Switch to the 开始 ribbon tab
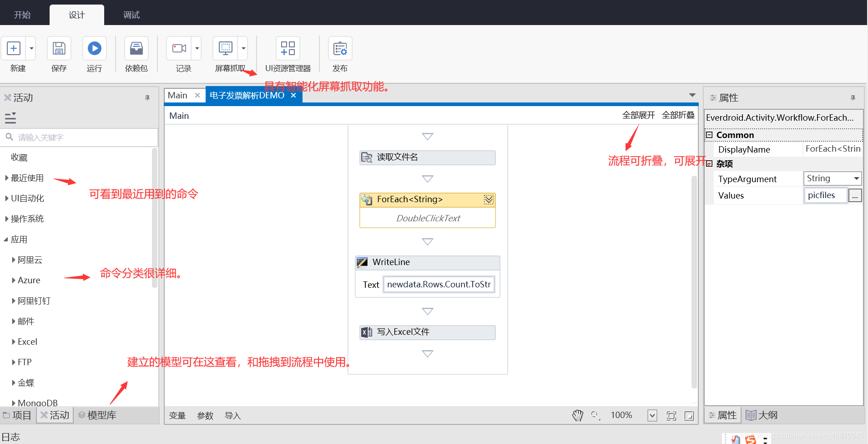Screen dimensions: 868x444 point(22,15)
